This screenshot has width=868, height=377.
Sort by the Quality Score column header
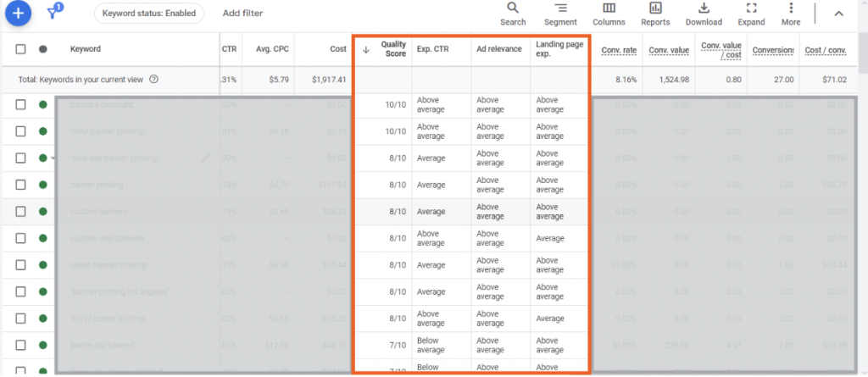coord(393,49)
